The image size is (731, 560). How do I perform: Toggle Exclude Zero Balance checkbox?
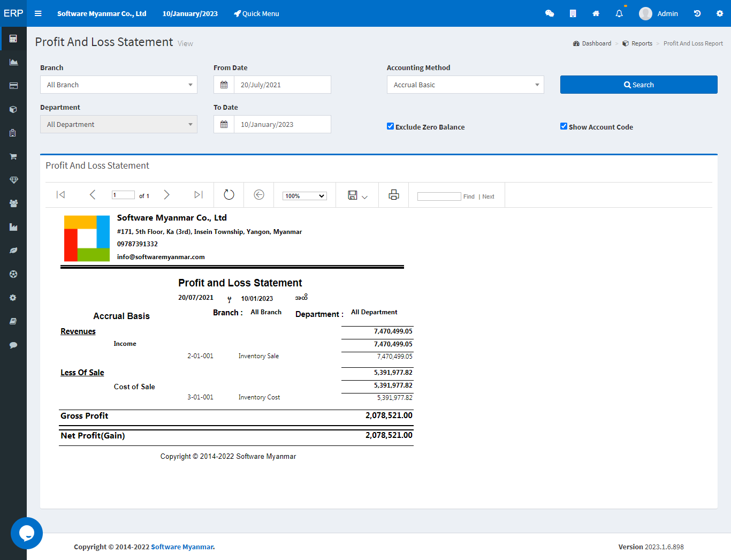[x=390, y=126]
